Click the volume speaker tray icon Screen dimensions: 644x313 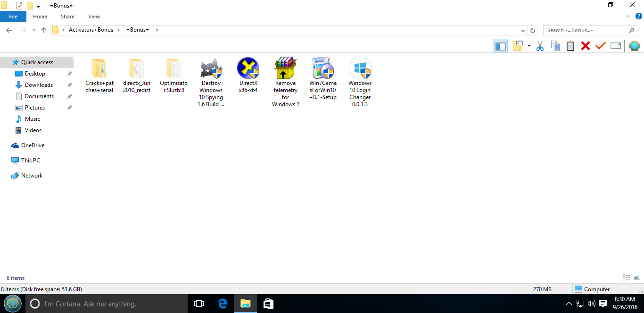[x=591, y=304]
